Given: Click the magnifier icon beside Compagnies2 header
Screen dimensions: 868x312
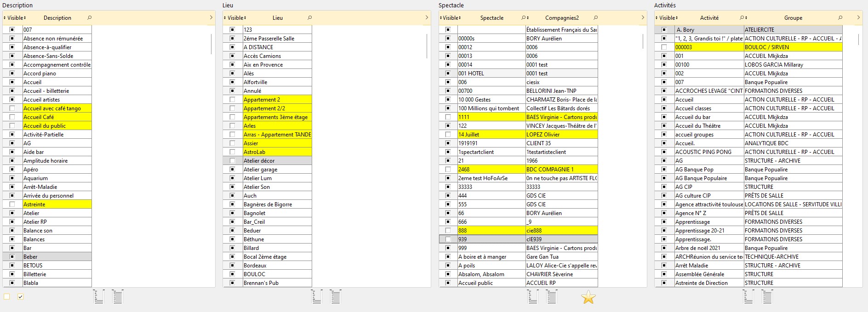Looking at the screenshot, I should click(595, 18).
